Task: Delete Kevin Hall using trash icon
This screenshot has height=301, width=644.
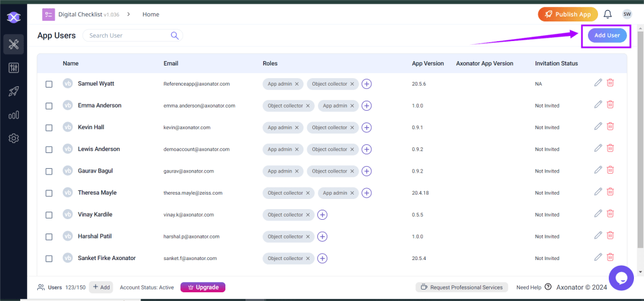Action: [610, 127]
